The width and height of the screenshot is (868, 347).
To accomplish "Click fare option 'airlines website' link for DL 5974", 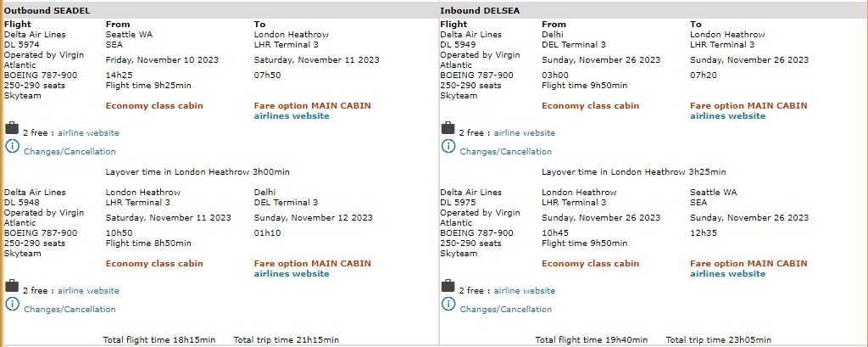I will tap(292, 116).
